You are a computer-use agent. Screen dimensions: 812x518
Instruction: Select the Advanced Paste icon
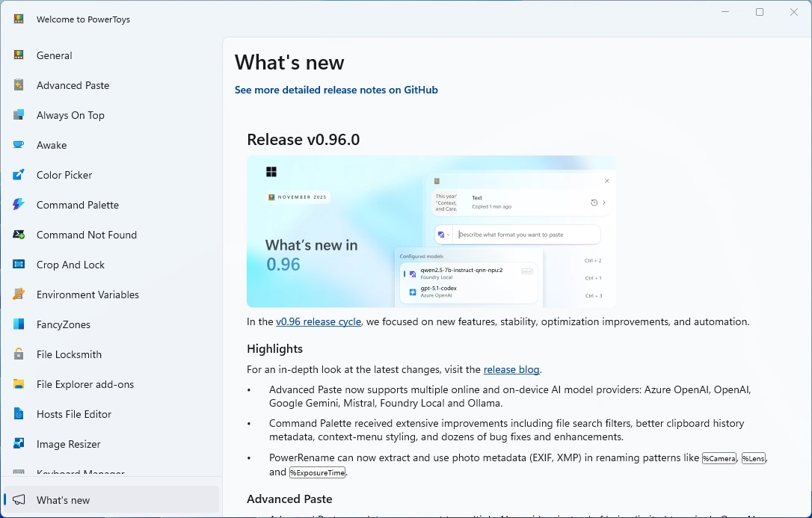[x=19, y=85]
